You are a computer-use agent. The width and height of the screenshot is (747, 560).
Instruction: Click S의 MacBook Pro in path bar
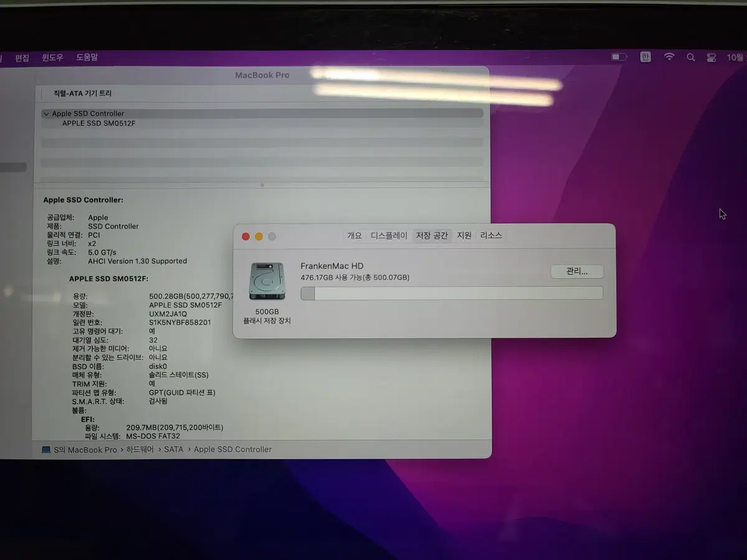tap(85, 449)
